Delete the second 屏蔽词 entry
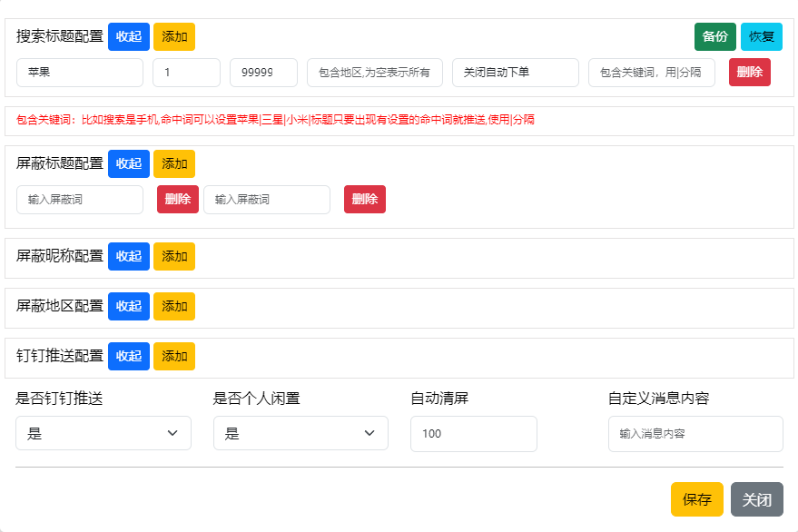Screen dimensions: 798x532 [365, 199]
